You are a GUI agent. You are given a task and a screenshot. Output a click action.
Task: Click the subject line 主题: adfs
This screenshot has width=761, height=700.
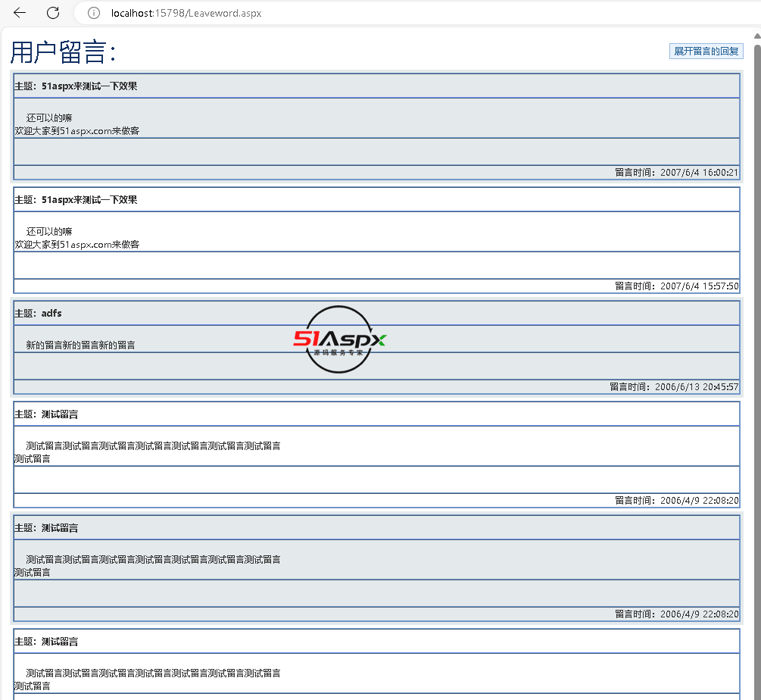coord(38,313)
